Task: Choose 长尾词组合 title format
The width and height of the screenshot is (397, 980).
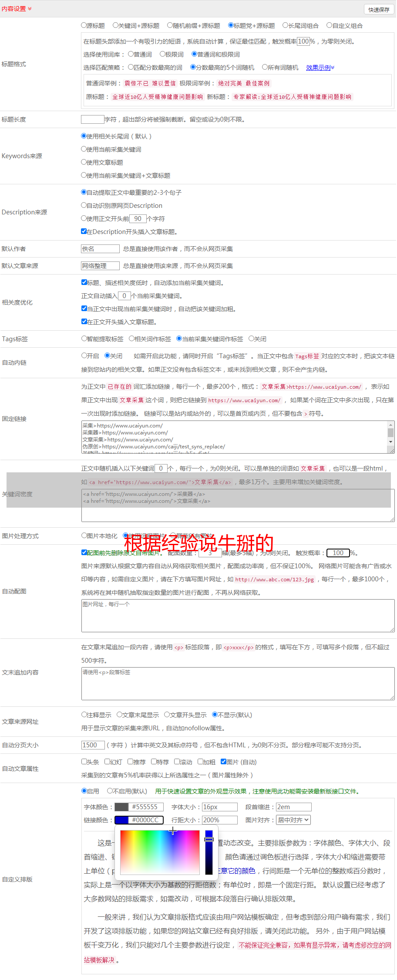Action: [x=286, y=25]
